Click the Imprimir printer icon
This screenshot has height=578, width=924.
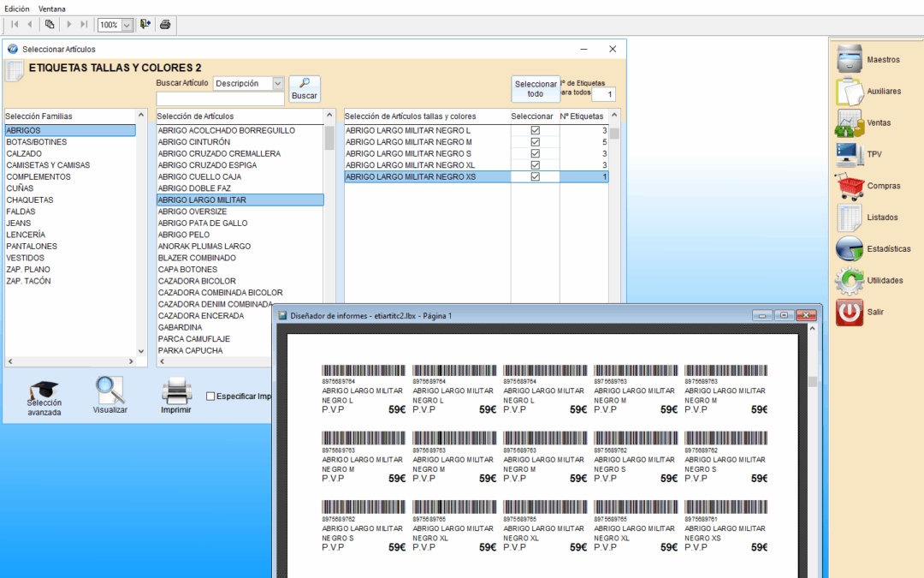click(176, 390)
